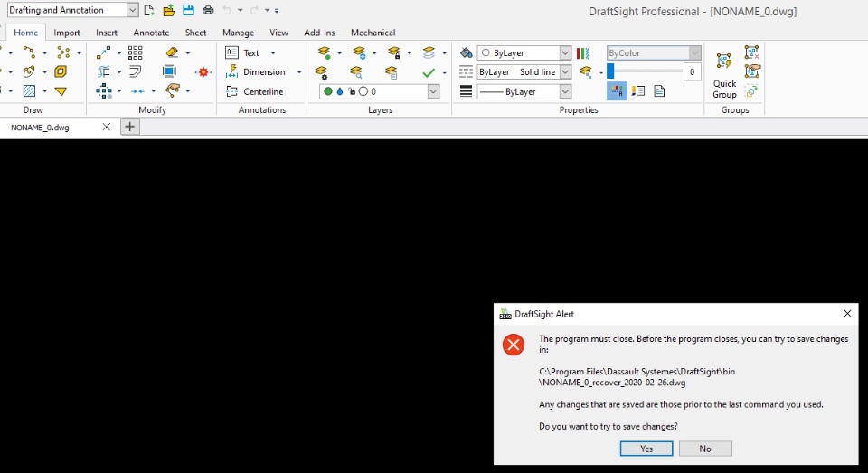The image size is (868, 473).
Task: Click the transparency slider handle
Action: pos(610,71)
